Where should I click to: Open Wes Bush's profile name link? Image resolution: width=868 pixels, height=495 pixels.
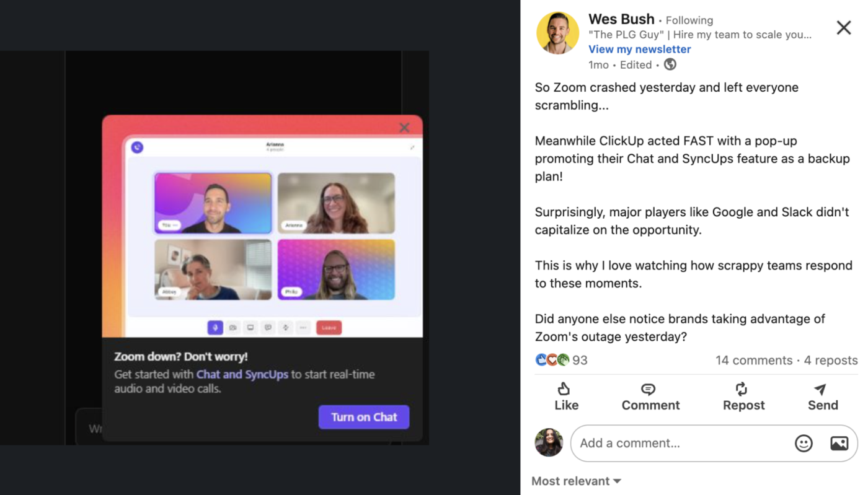[x=621, y=19]
